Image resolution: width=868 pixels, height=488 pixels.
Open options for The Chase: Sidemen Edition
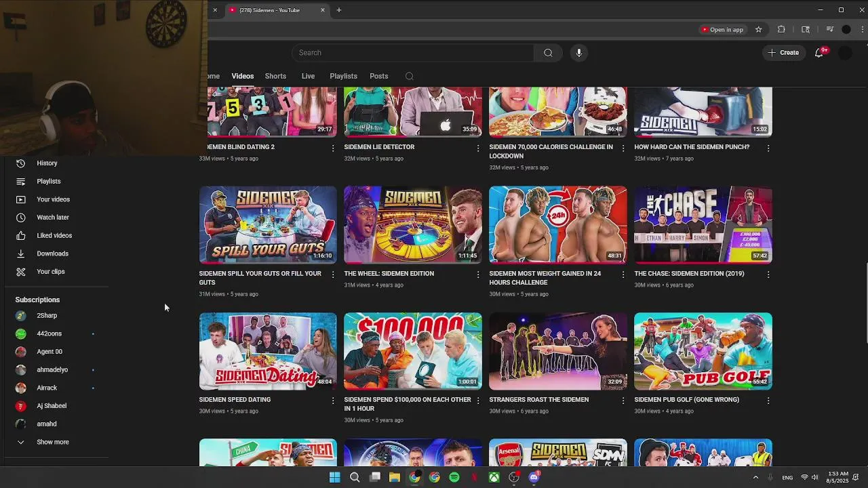(x=768, y=274)
